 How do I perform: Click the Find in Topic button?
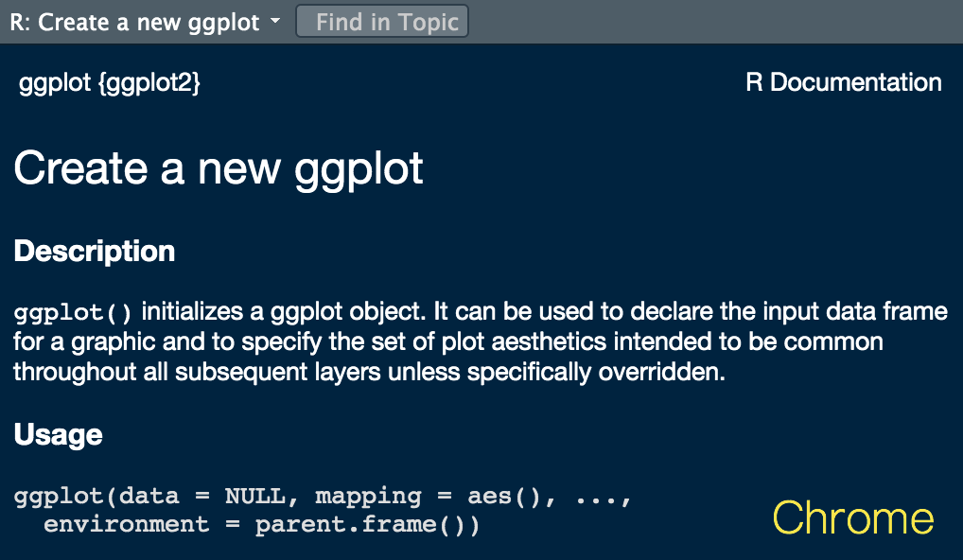382,21
